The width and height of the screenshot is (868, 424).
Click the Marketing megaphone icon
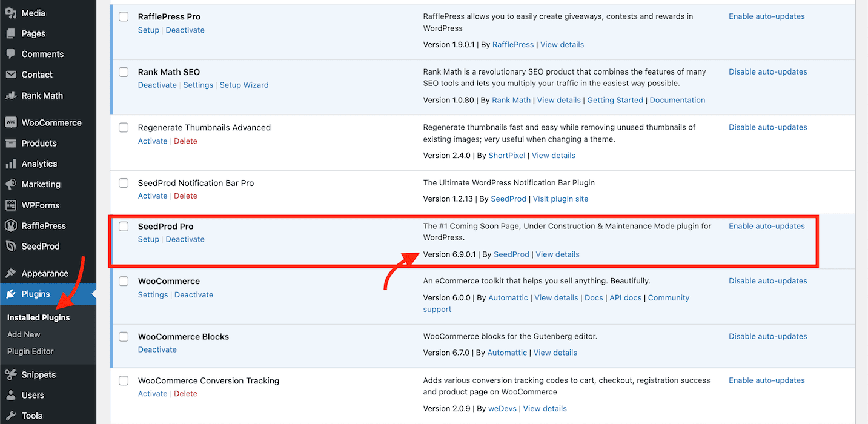(10, 184)
